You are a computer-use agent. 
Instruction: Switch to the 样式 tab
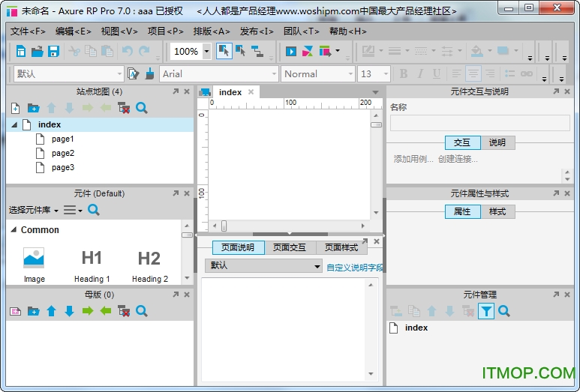point(497,211)
